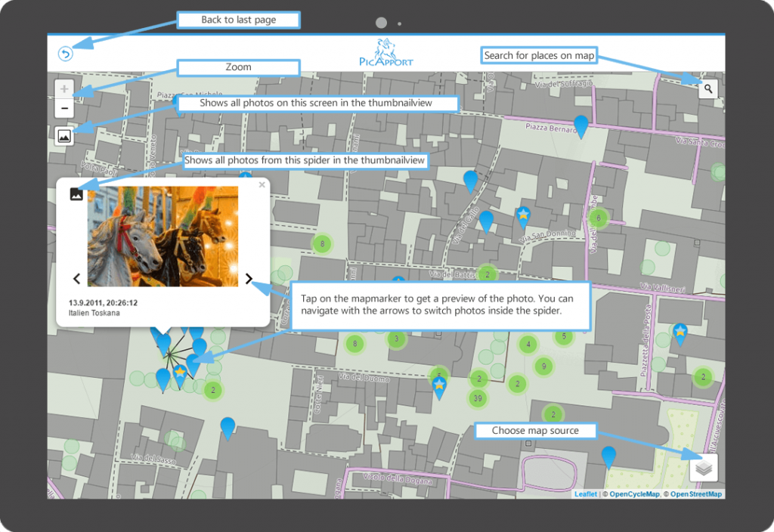
Task: Click the PicApport logo
Action: pos(386,53)
